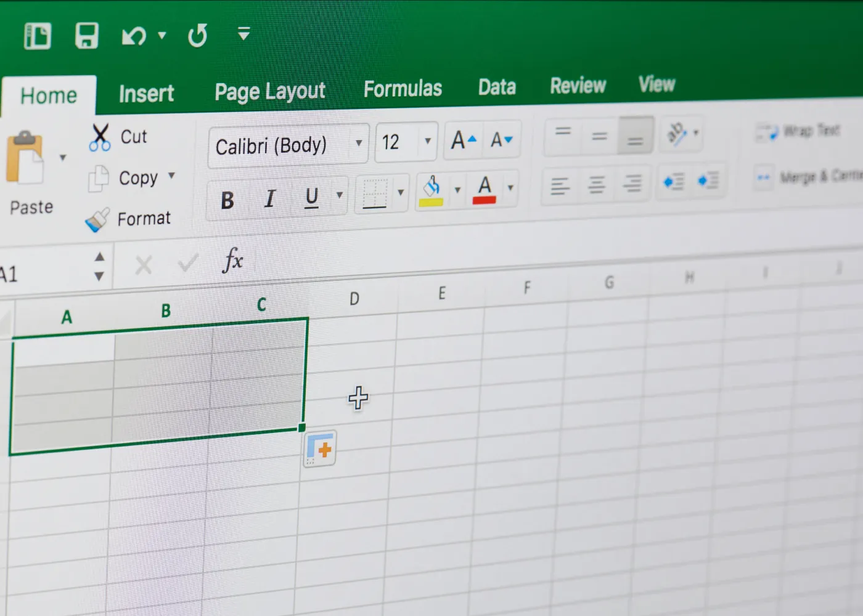Open the Formulas tab
863x616 pixels.
(403, 89)
